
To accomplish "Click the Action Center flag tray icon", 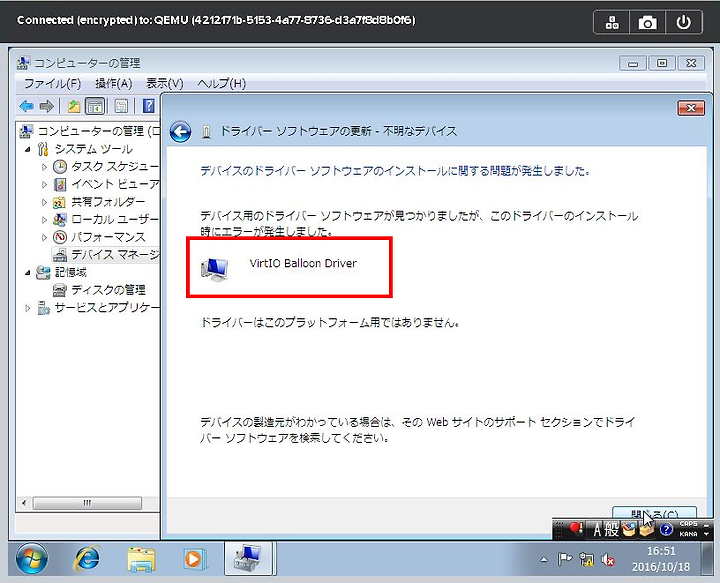I will coord(564,559).
